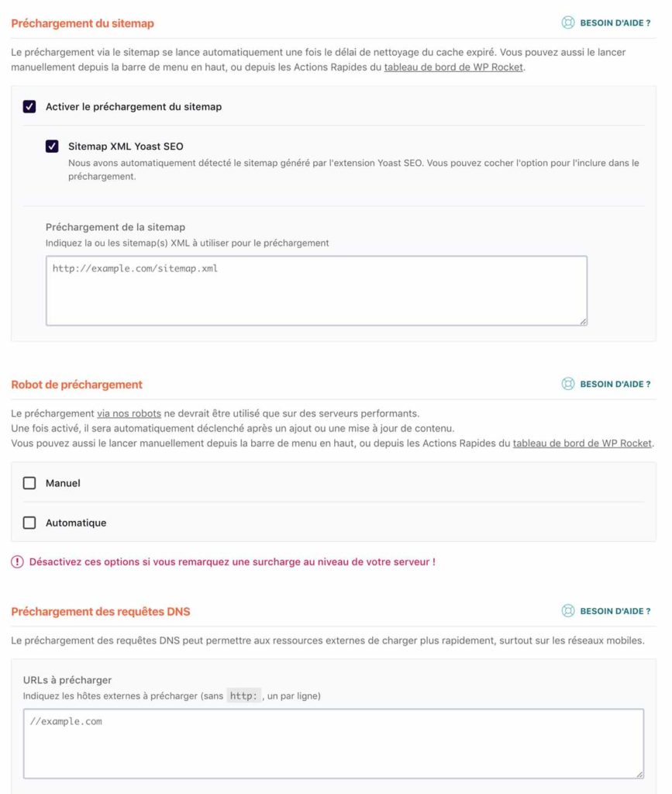Follow the 'via nos robots' link
672x794 pixels.
(x=129, y=413)
